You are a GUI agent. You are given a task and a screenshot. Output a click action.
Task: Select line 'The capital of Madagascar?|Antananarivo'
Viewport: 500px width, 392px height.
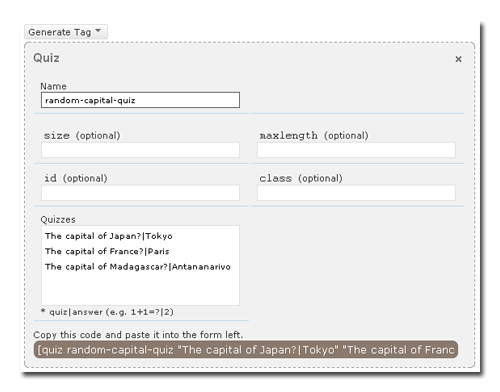click(138, 267)
